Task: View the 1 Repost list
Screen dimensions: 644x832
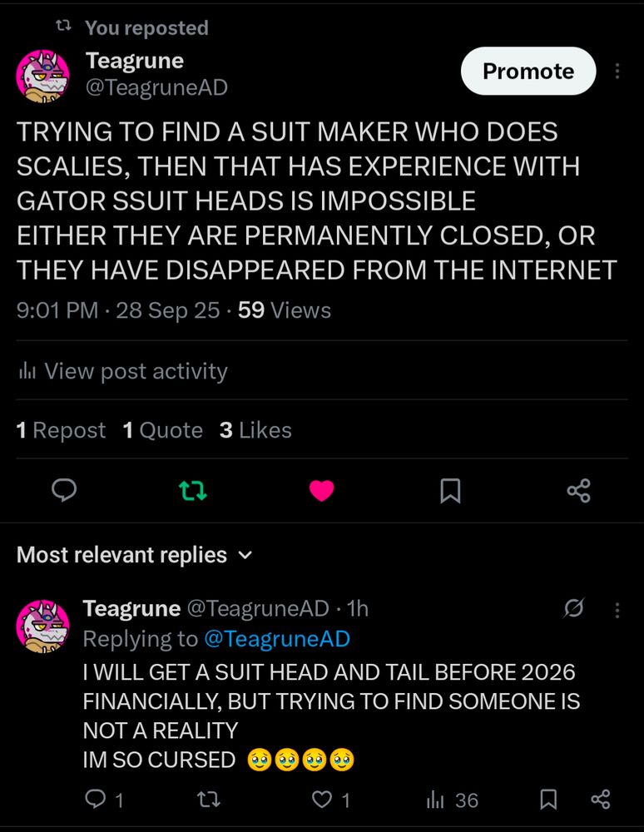Action: point(61,430)
